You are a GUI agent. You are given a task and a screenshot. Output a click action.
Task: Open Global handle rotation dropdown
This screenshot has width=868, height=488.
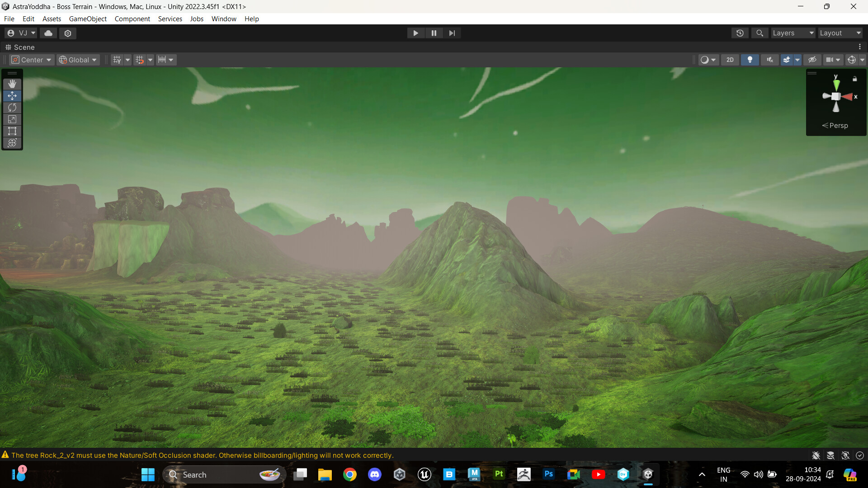pyautogui.click(x=78, y=60)
